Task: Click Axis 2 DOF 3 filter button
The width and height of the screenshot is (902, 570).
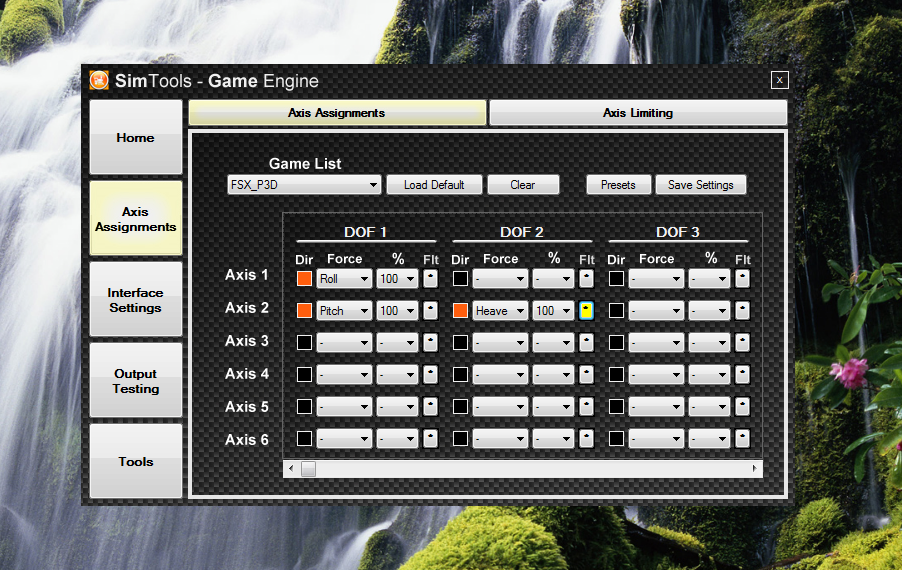Action: [742, 311]
